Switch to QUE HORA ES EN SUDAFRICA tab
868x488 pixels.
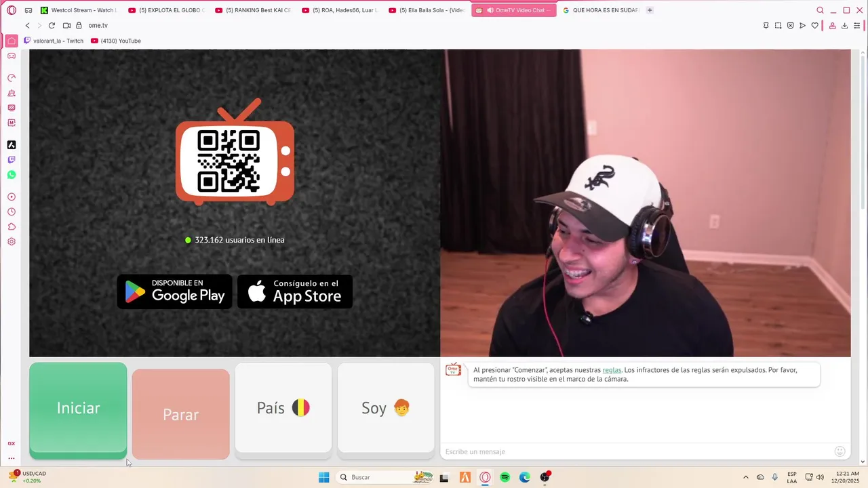601,10
